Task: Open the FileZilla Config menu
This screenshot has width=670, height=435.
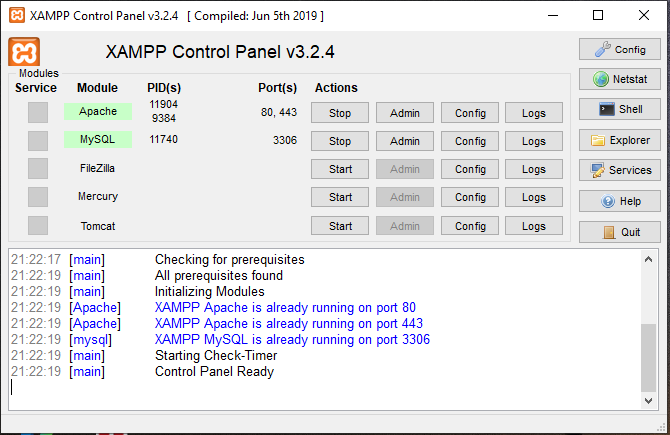Action: (470, 169)
